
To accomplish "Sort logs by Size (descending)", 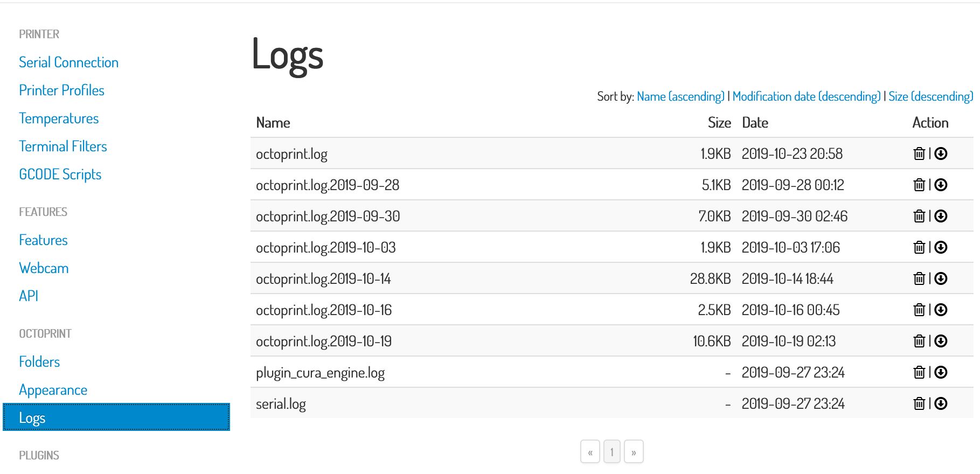I will pyautogui.click(x=930, y=96).
